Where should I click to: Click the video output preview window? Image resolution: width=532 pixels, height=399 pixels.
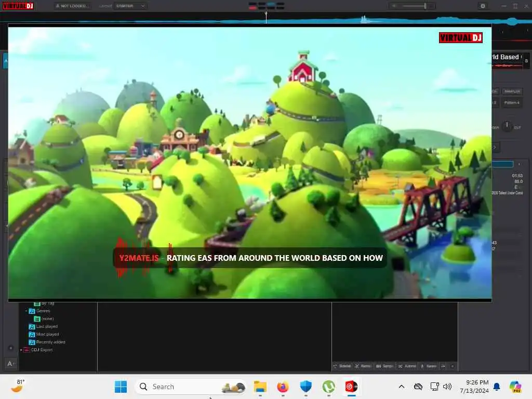tap(250, 163)
